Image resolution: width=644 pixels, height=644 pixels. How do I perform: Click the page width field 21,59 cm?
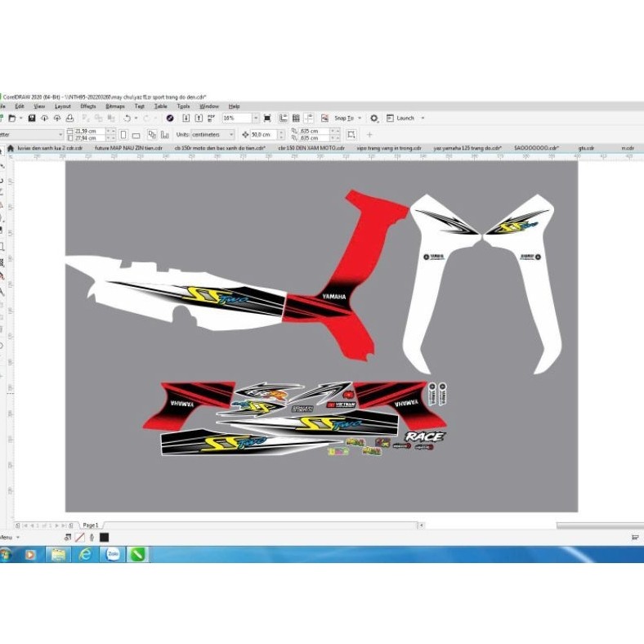[90, 131]
